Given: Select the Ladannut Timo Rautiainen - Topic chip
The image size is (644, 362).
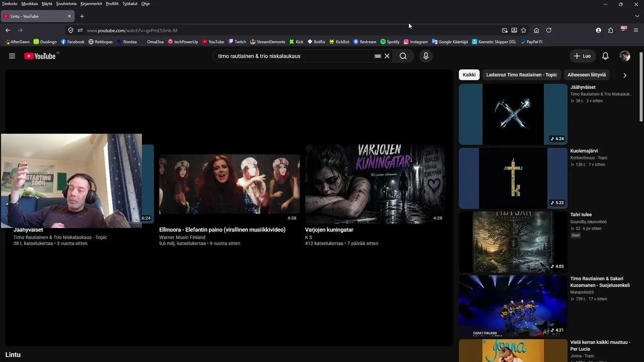Looking at the screenshot, I should click(x=522, y=75).
